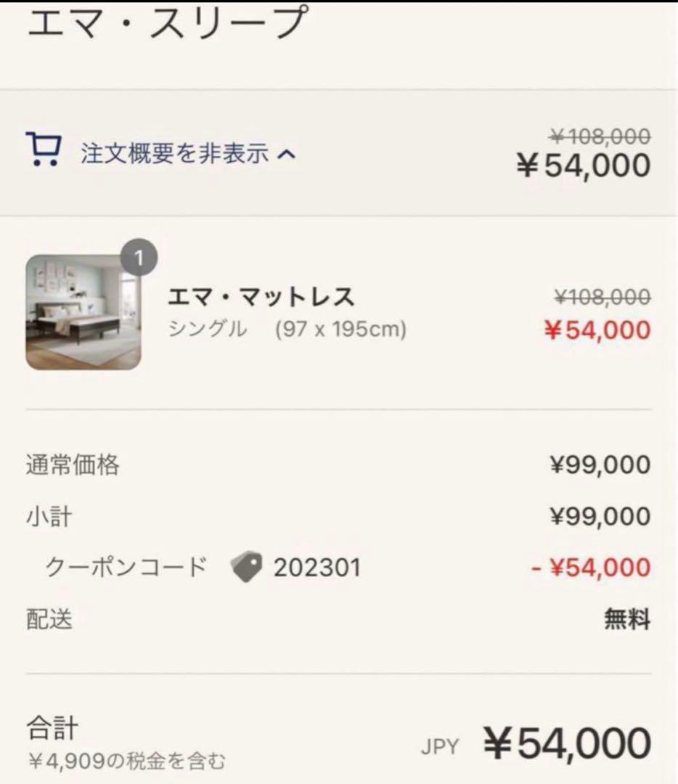
Task: Click the エマ・スリープ store title
Action: tap(168, 22)
